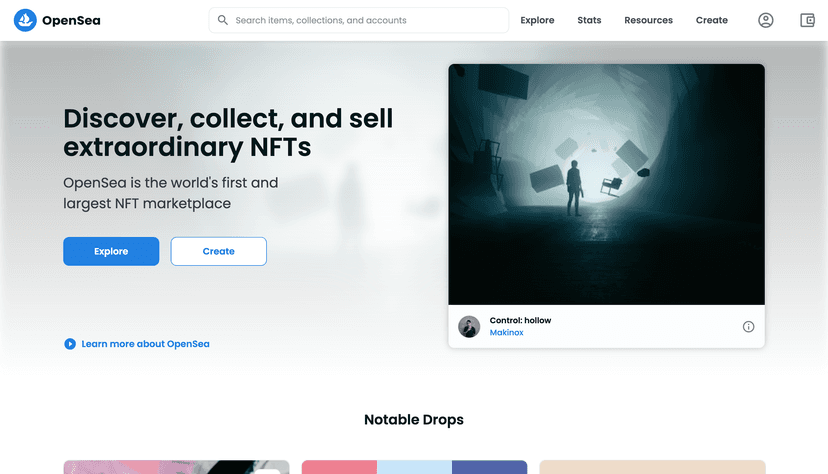Click the Notable Drops heading

(x=414, y=420)
